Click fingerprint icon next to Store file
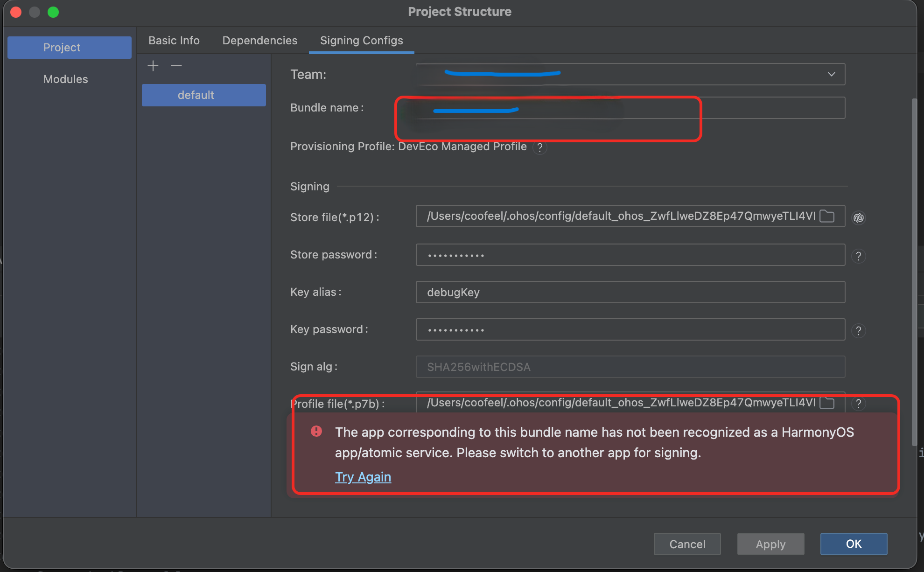 pos(859,217)
